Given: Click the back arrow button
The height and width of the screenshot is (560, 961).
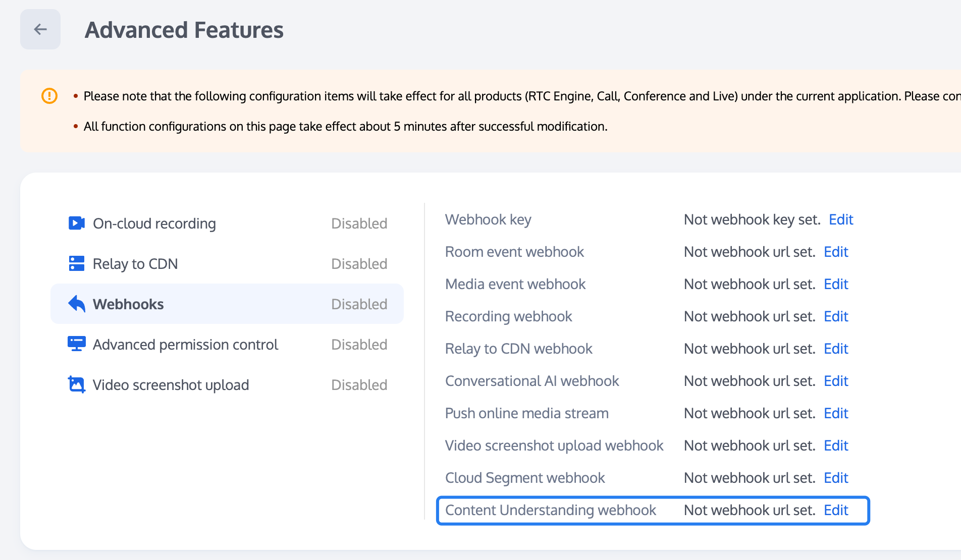Looking at the screenshot, I should [x=40, y=29].
